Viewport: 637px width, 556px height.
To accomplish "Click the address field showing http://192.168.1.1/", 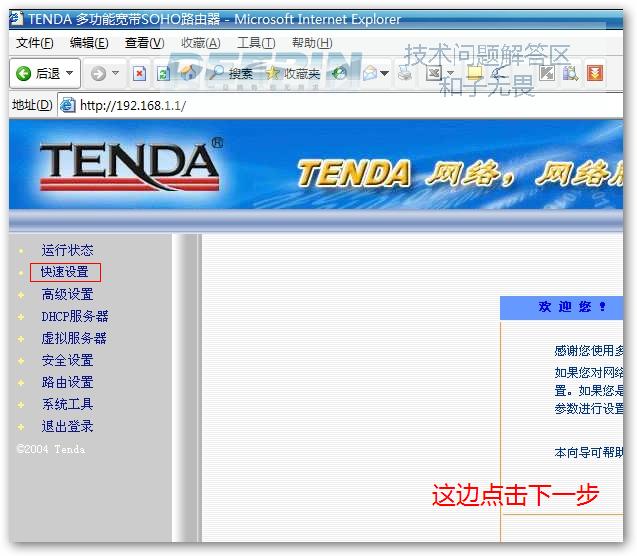I will [x=340, y=105].
